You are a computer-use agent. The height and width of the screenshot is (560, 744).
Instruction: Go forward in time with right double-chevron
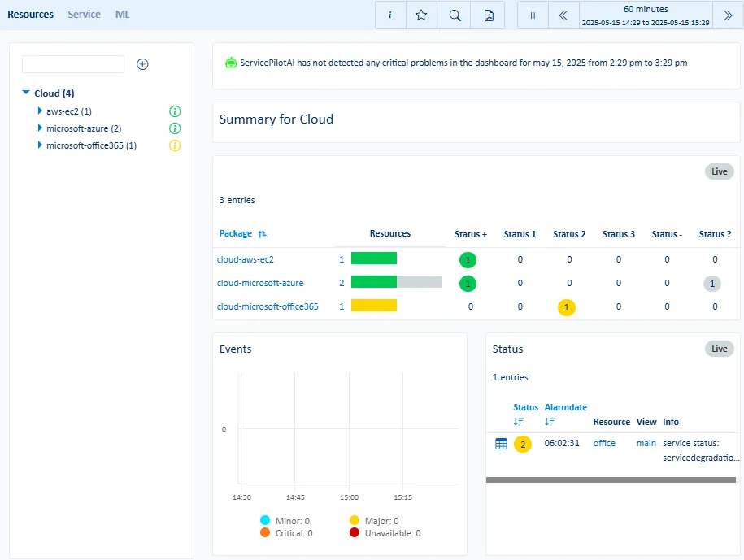coord(728,15)
